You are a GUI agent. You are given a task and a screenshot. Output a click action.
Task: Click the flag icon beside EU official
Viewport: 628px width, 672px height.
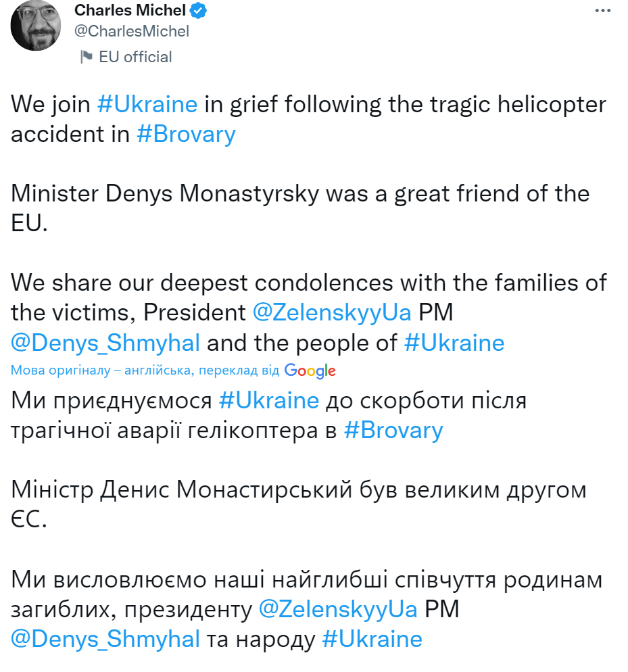(86, 57)
